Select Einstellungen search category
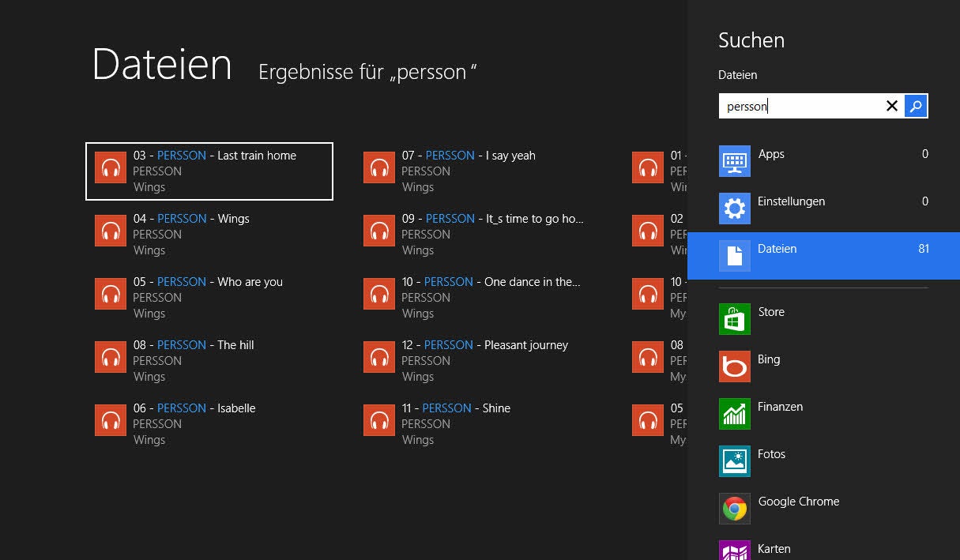Viewport: 960px width, 560px height. coord(822,209)
